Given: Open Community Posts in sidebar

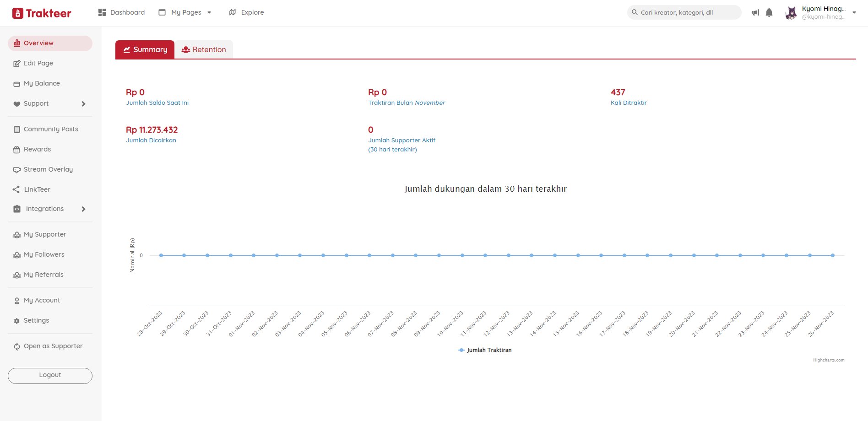Looking at the screenshot, I should [51, 129].
